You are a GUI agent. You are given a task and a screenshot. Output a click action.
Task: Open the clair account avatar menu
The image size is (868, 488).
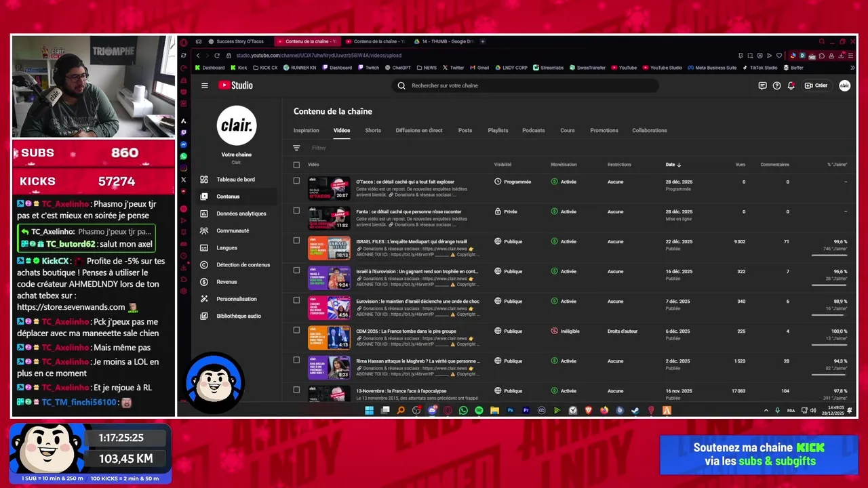tap(844, 85)
